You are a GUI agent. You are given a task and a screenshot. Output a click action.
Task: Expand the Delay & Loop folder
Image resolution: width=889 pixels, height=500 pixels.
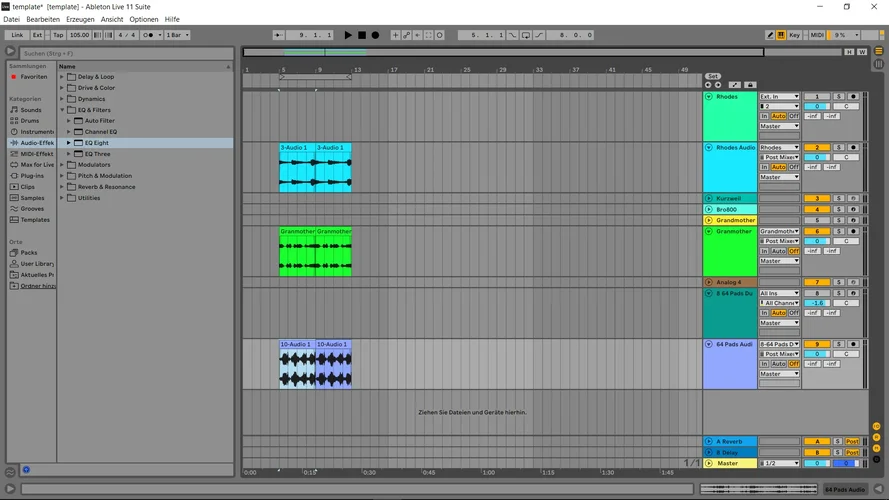click(x=62, y=77)
